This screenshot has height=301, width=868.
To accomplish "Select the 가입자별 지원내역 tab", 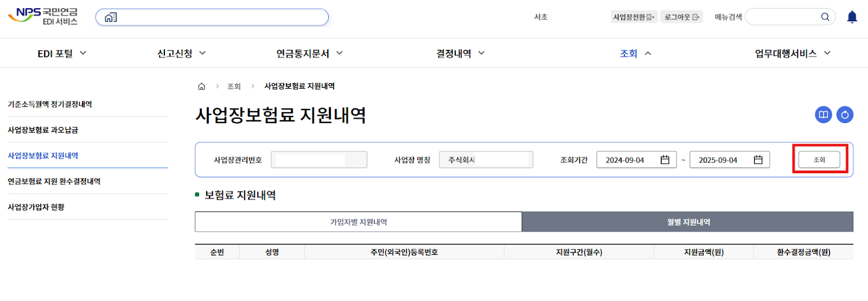I will (x=358, y=222).
